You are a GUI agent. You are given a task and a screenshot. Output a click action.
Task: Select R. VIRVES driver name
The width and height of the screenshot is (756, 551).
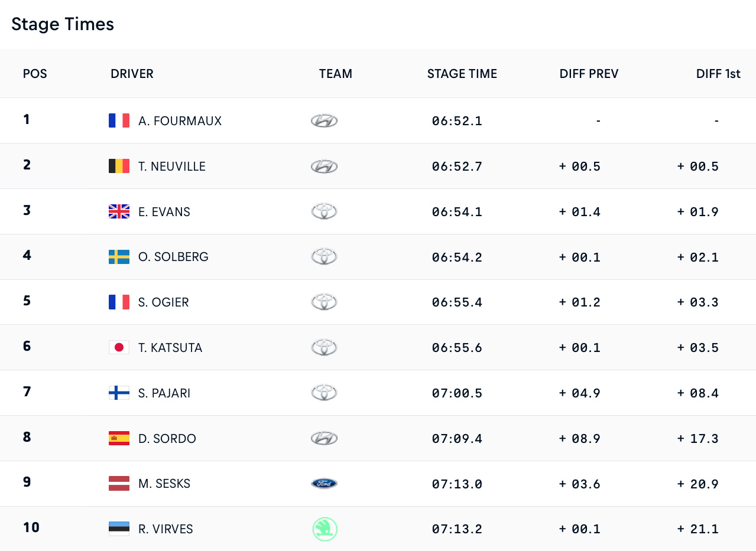tap(166, 529)
